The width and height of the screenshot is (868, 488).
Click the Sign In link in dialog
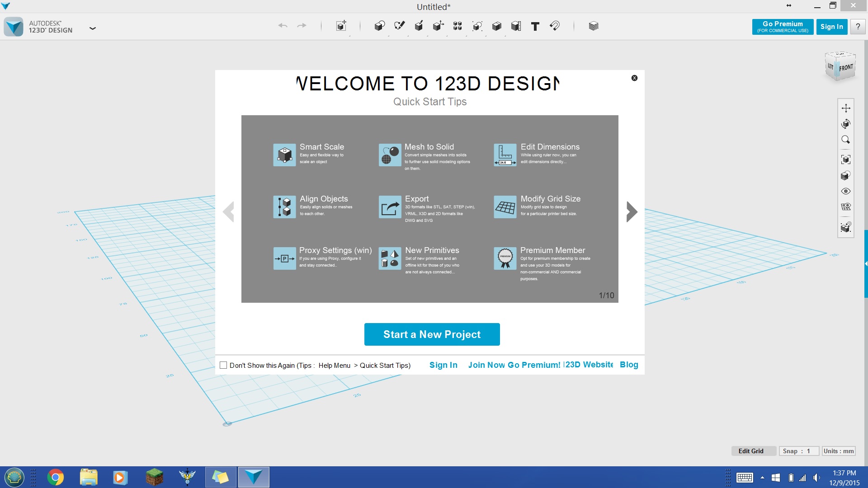pos(443,365)
